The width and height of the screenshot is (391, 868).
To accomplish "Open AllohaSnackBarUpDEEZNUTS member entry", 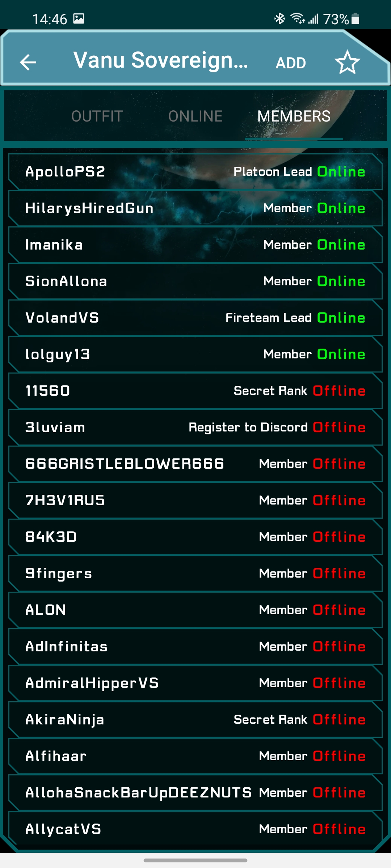I will click(195, 792).
